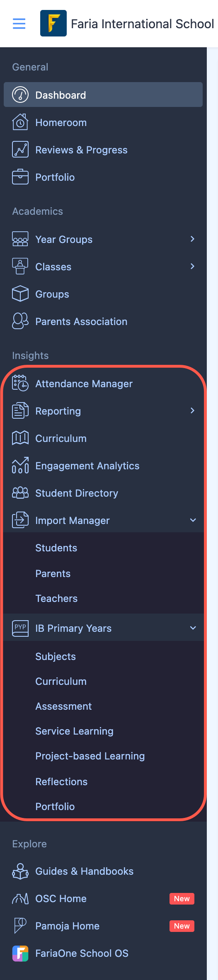Expand the Year Groups chevron
The width and height of the screenshot is (218, 980).
[192, 239]
